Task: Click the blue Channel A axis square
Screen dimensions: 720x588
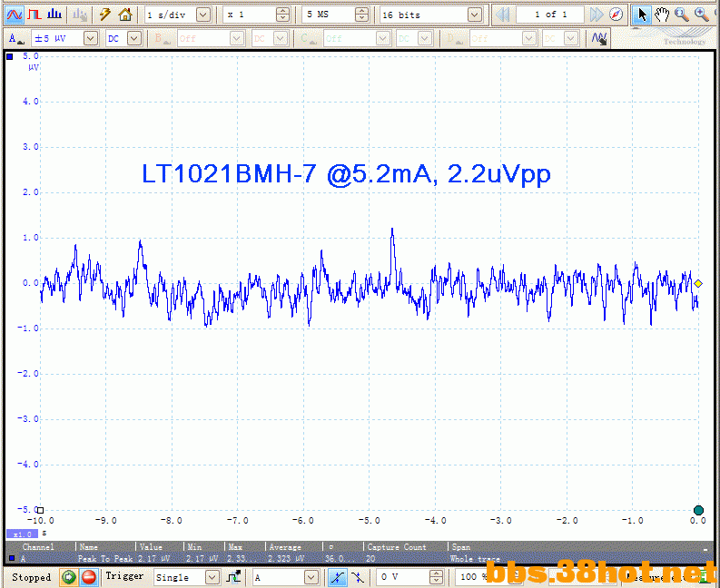Action: 10,56
